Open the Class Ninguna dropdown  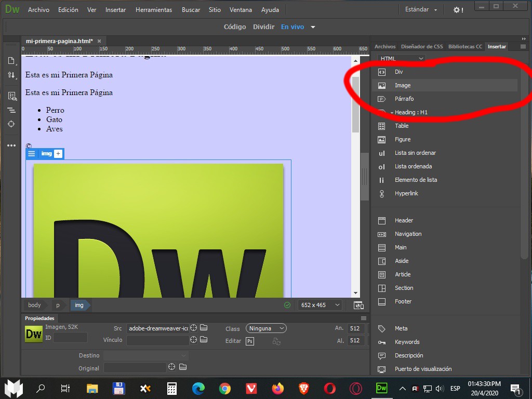(267, 328)
